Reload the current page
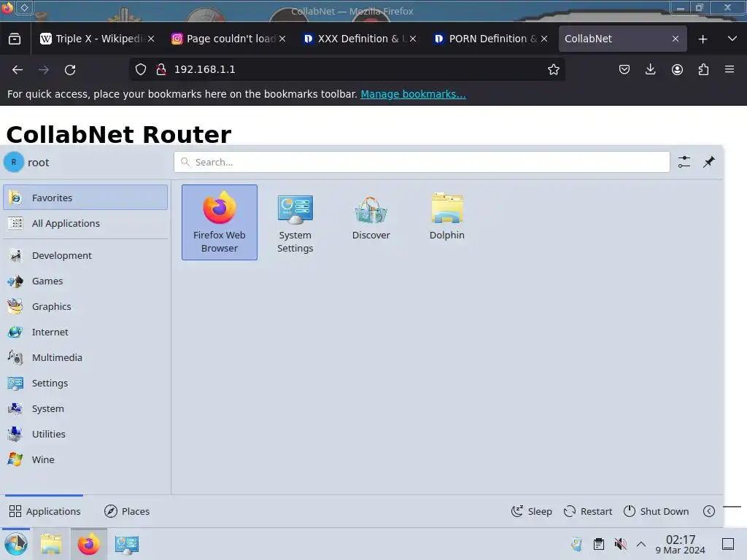This screenshot has height=560, width=747. tap(70, 69)
